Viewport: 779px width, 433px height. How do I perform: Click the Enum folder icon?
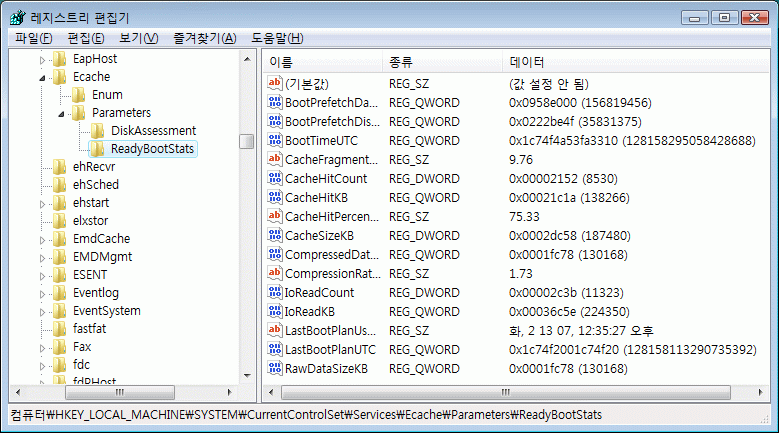(x=78, y=95)
